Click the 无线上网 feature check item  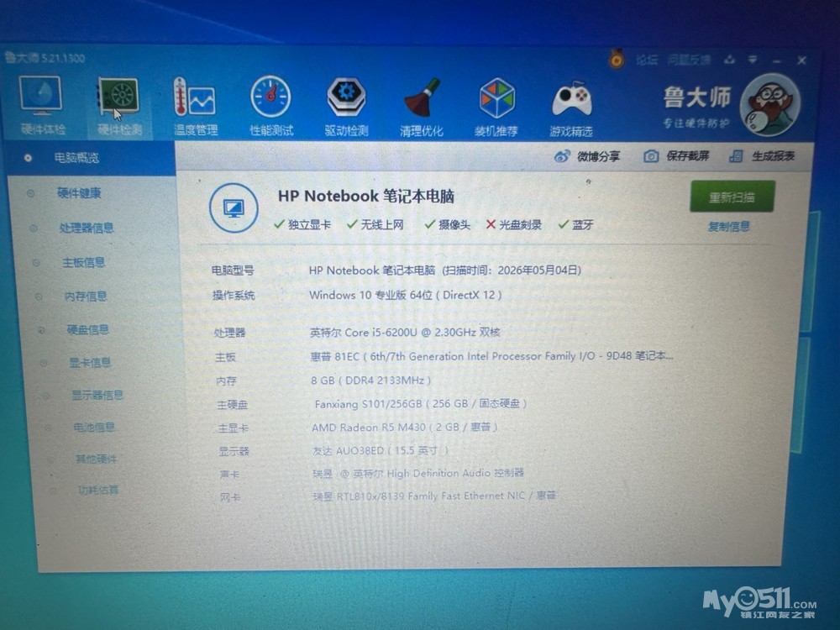(x=375, y=224)
